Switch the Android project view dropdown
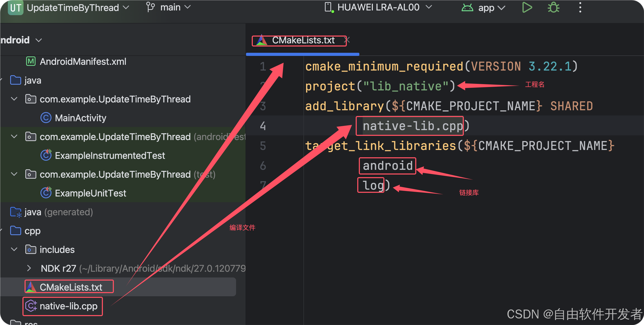The width and height of the screenshot is (644, 325). 21,40
